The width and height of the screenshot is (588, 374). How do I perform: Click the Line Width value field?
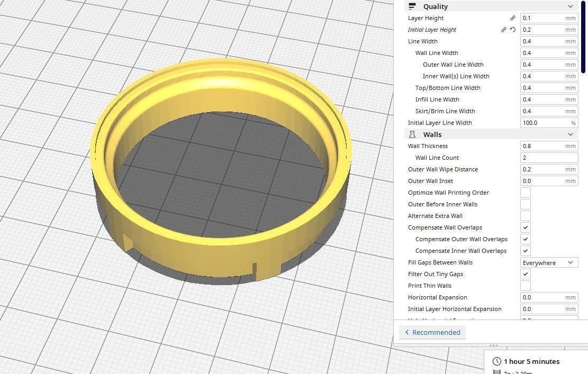[x=549, y=41]
